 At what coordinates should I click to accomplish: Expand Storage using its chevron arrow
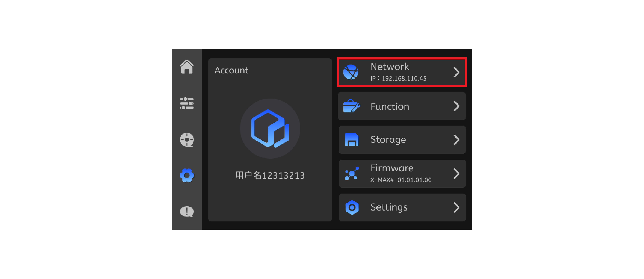pos(456,140)
